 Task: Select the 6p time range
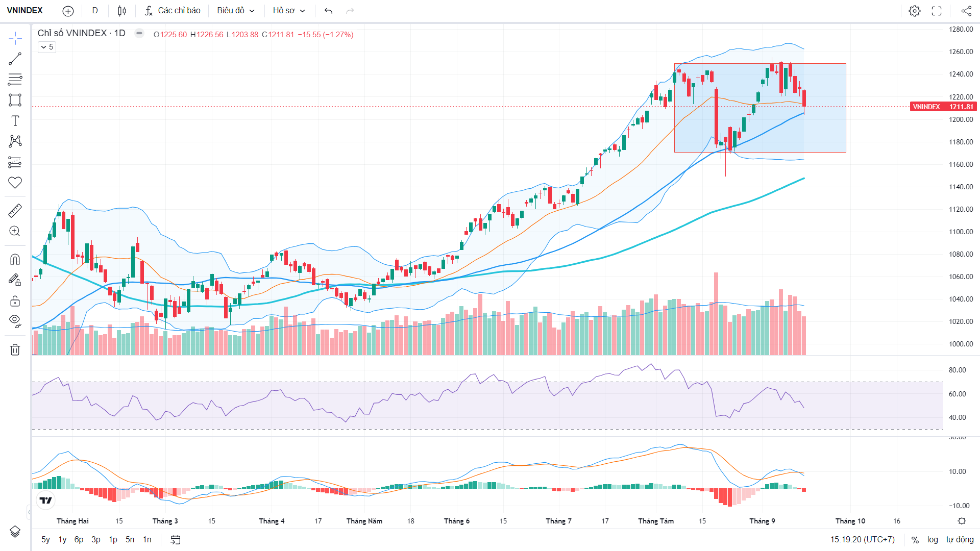pos(79,540)
